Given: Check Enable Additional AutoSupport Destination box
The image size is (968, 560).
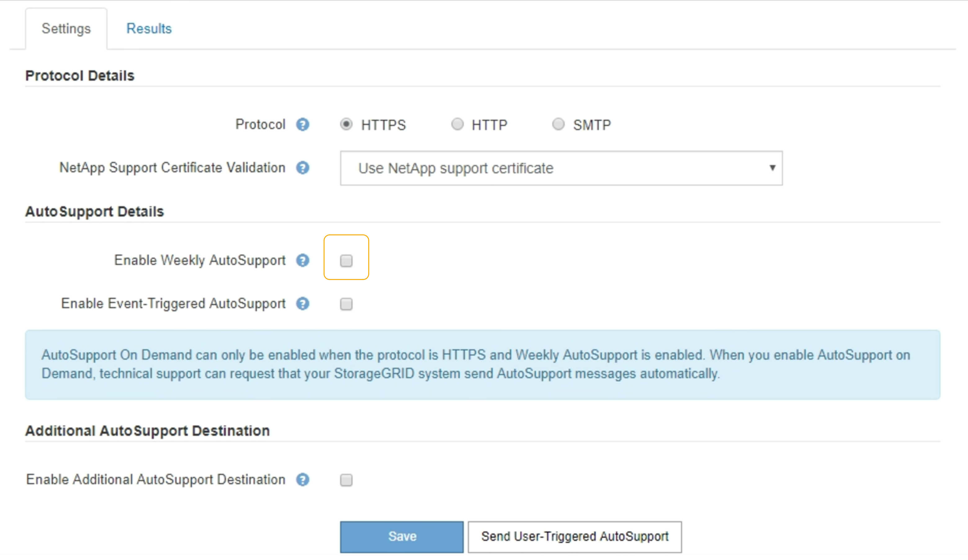Looking at the screenshot, I should (x=346, y=480).
